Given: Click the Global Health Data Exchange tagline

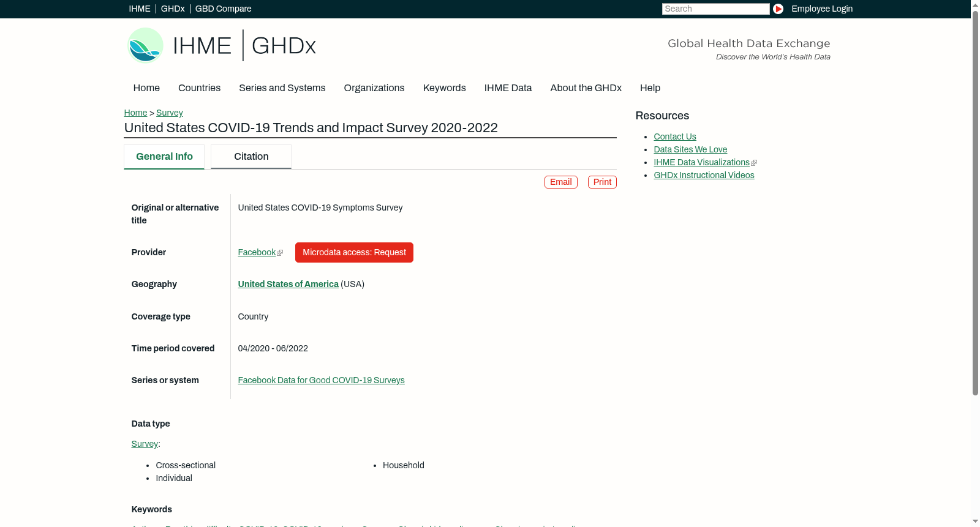Looking at the screenshot, I should [x=748, y=43].
